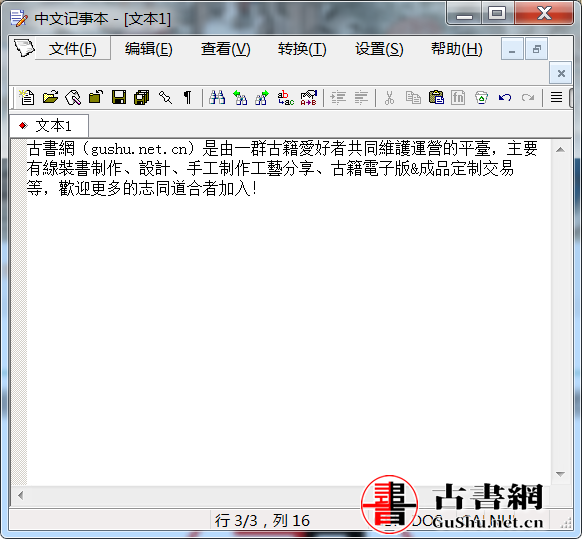Toggle the pin icon in the toolbar
Image resolution: width=582 pixels, height=539 pixels.
pyautogui.click(x=165, y=98)
